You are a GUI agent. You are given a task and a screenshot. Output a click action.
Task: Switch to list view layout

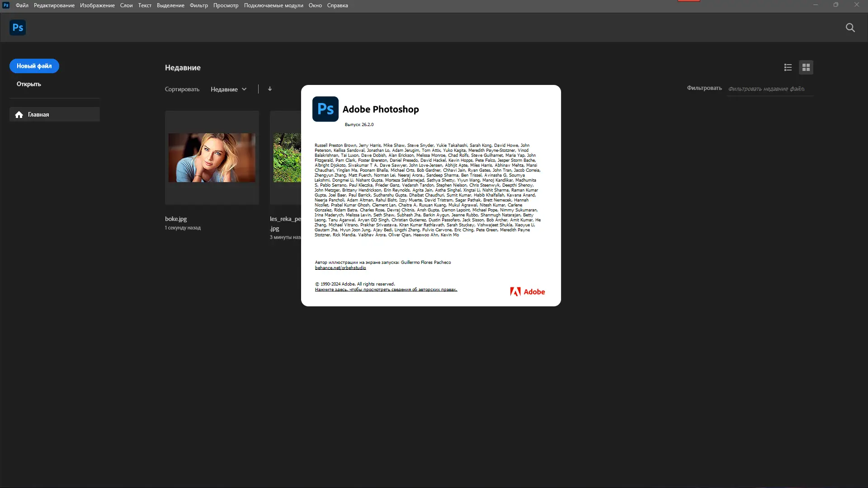788,67
